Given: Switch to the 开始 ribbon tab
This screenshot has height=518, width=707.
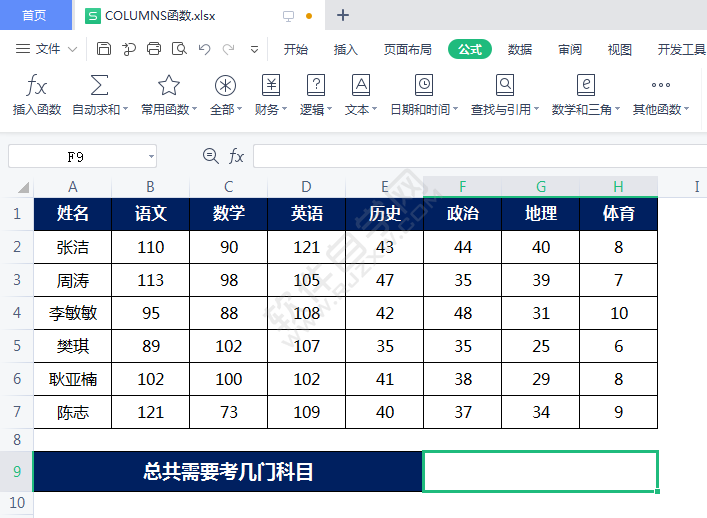Looking at the screenshot, I should (296, 49).
